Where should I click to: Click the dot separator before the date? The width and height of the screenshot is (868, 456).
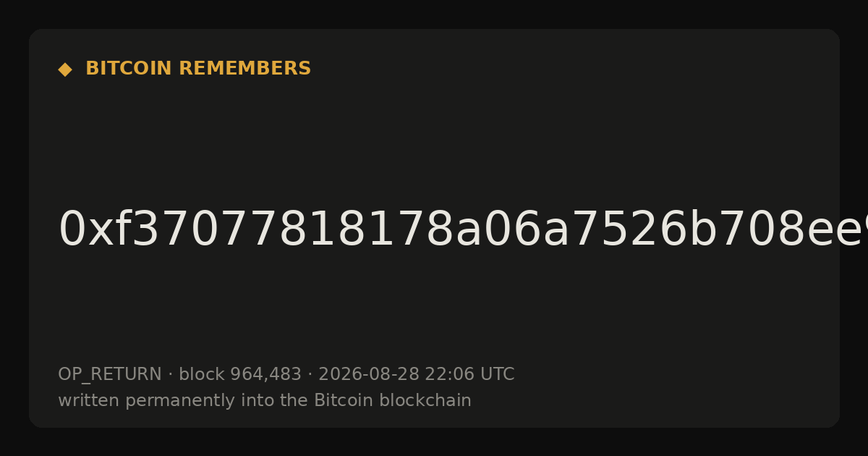point(310,375)
